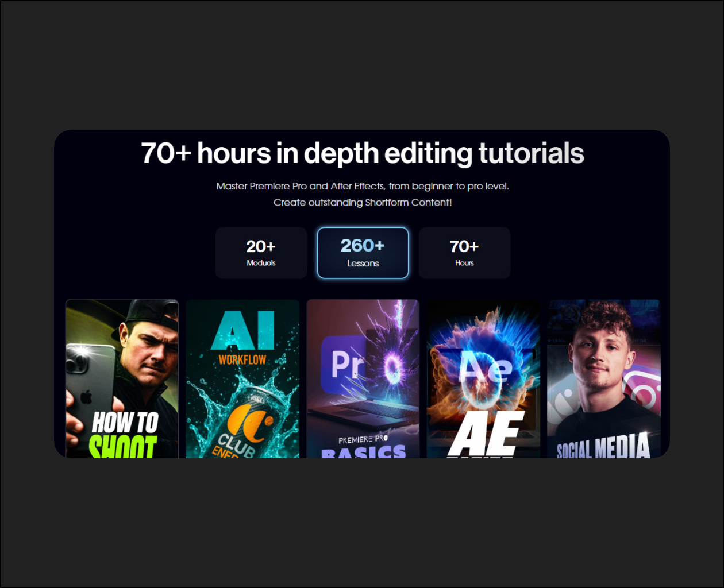Click 'Create outstanding Shortform Content!' text
The image size is (724, 588).
[x=363, y=203]
